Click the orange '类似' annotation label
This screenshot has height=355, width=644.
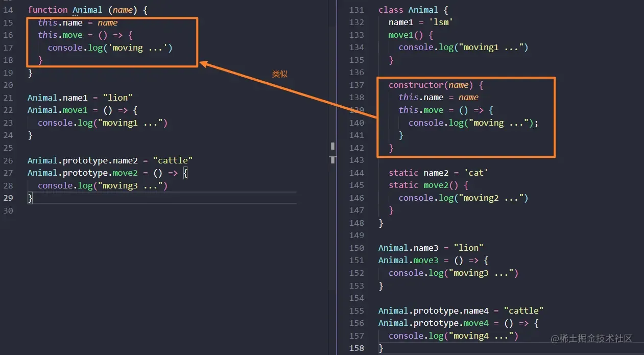click(279, 74)
